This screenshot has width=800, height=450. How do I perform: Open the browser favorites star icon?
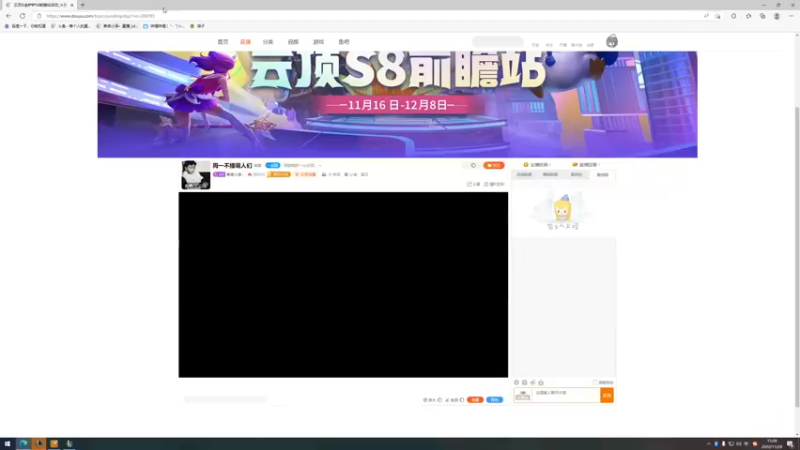(748, 16)
